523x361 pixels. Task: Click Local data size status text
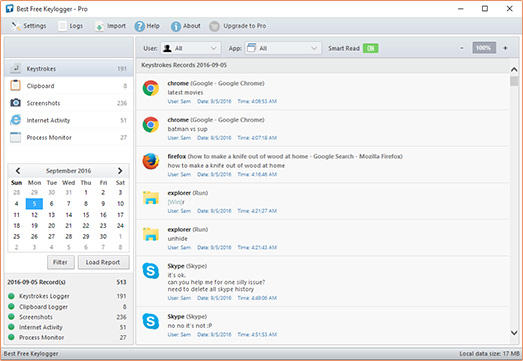click(x=489, y=354)
